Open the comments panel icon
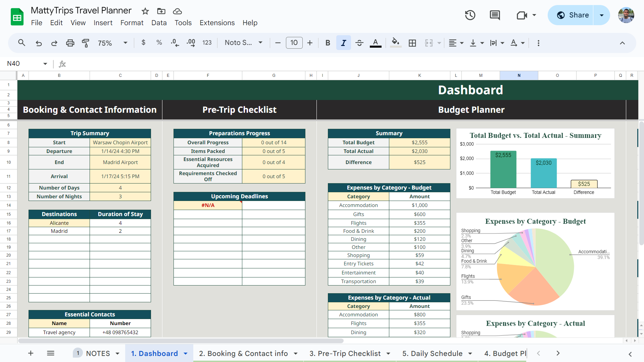 point(495,15)
